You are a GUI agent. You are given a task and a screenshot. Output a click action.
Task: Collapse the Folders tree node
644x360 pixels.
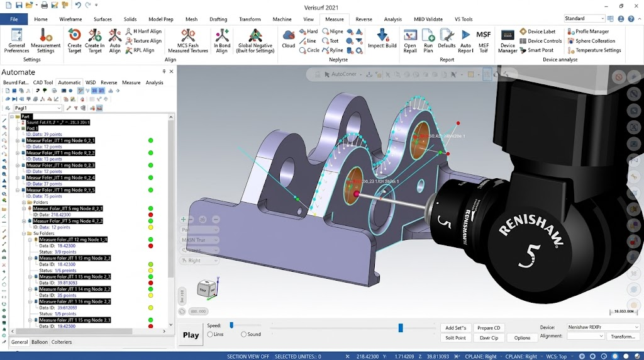pos(24,203)
